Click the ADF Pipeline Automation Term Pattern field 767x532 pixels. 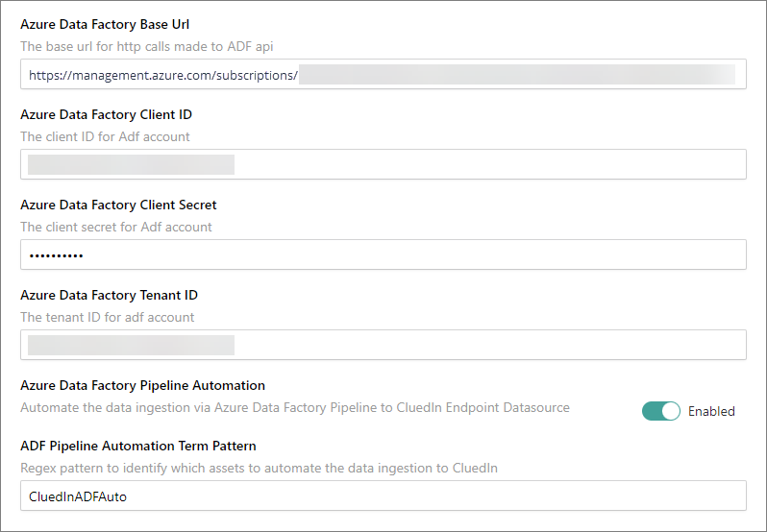point(383,496)
